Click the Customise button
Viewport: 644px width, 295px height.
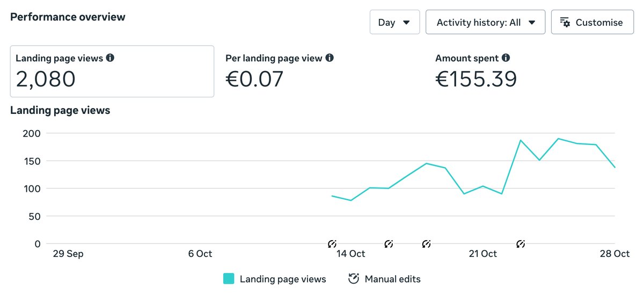click(592, 22)
